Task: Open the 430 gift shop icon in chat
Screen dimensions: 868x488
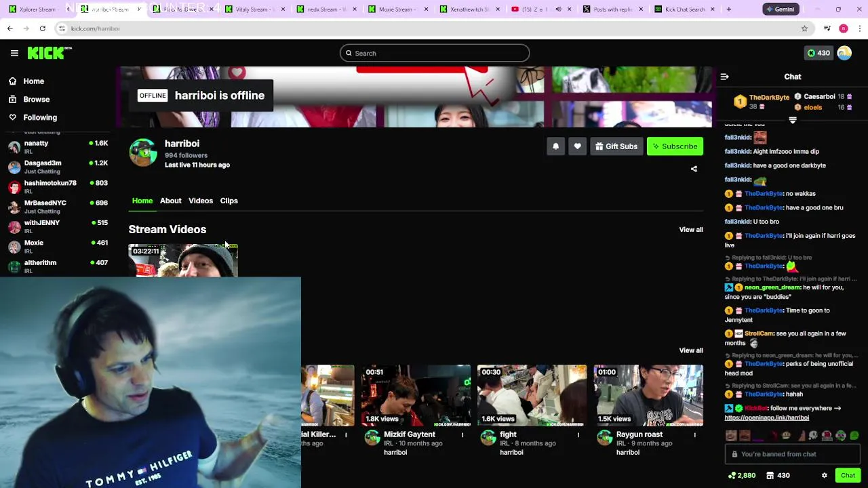Action: point(778,476)
